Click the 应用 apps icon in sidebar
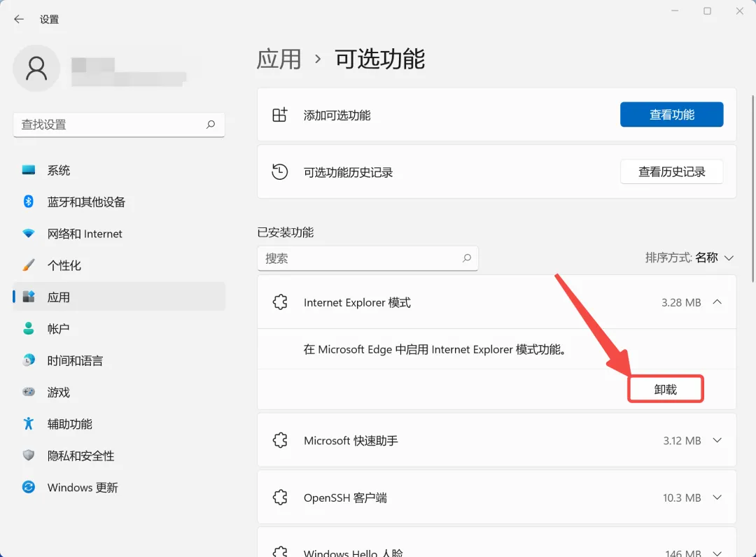The image size is (756, 557). (x=29, y=297)
